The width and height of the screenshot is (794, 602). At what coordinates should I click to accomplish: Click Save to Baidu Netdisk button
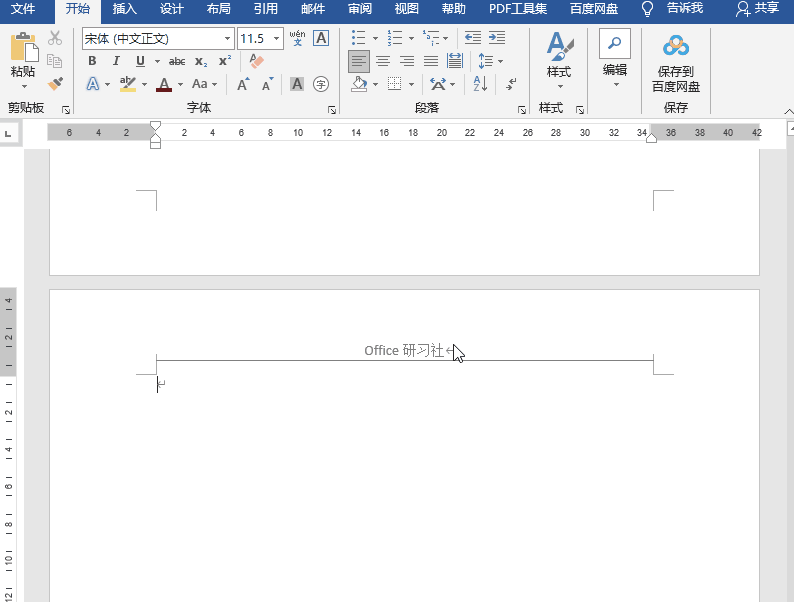click(x=676, y=64)
